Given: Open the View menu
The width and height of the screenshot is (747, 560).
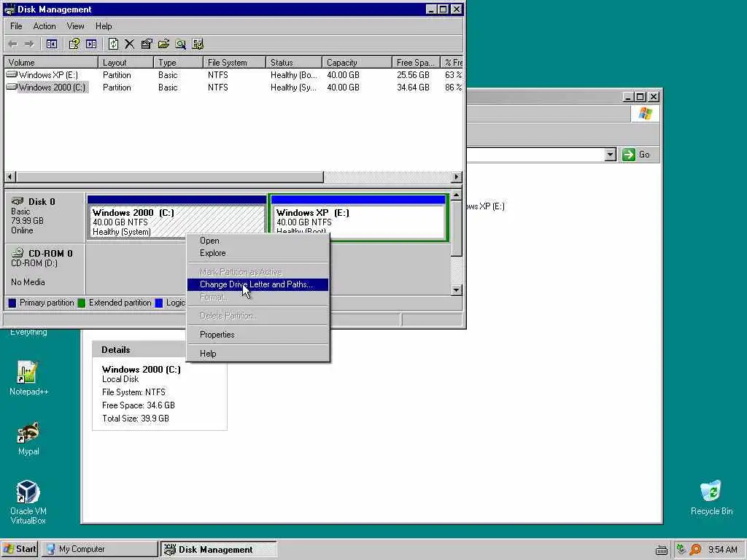Looking at the screenshot, I should [75, 26].
